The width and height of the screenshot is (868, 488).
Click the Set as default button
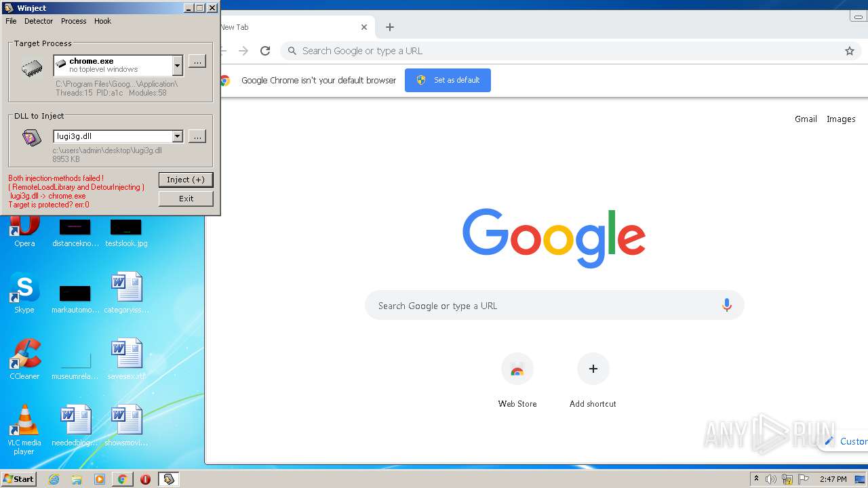448,80
